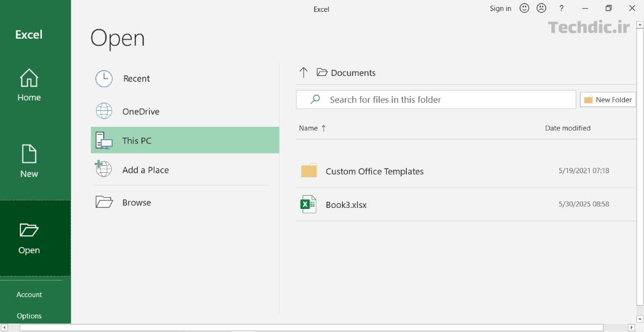Sort files by Date modified
This screenshot has width=644, height=332.
568,128
